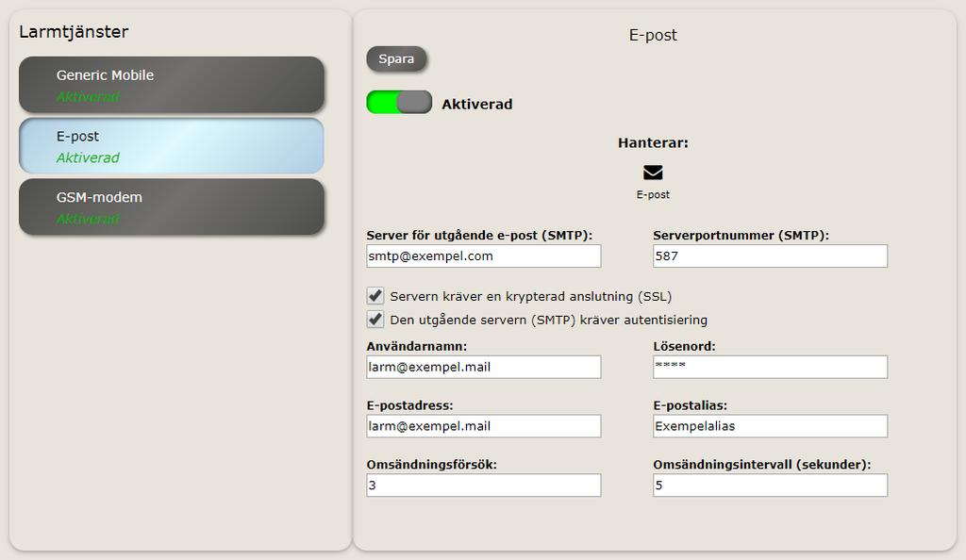Image resolution: width=966 pixels, height=560 pixels.
Task: Focus the E-postalias field with Exempelalias
Action: (x=770, y=426)
